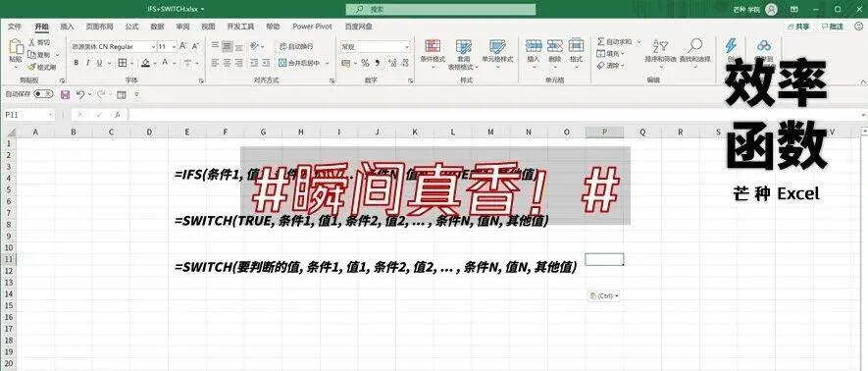Switch to the Formulas (公式) tab

tap(131, 26)
